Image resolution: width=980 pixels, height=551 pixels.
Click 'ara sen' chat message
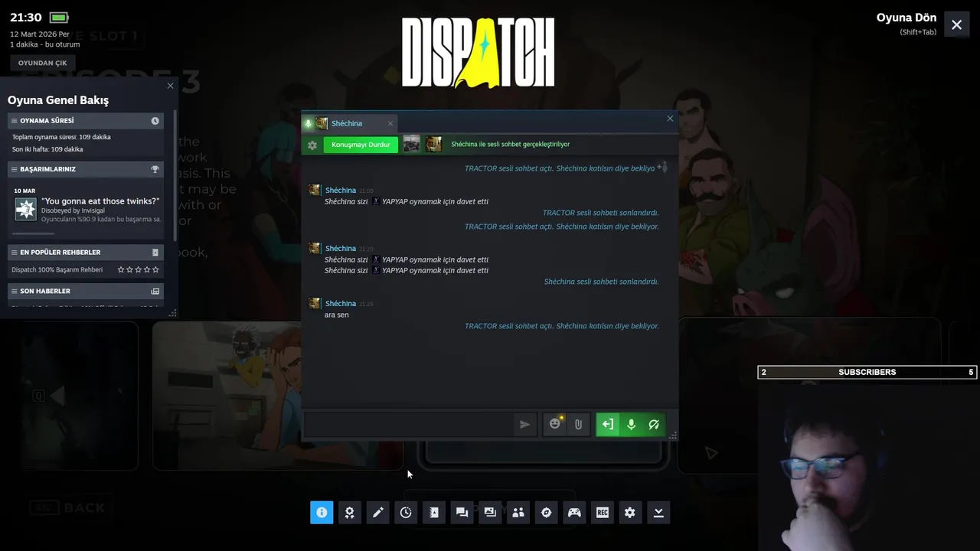(x=337, y=315)
